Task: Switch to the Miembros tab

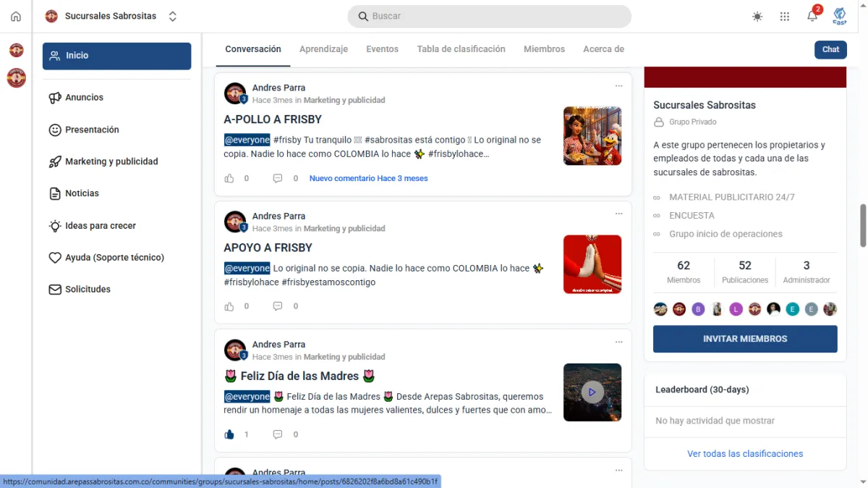Action: 544,49
